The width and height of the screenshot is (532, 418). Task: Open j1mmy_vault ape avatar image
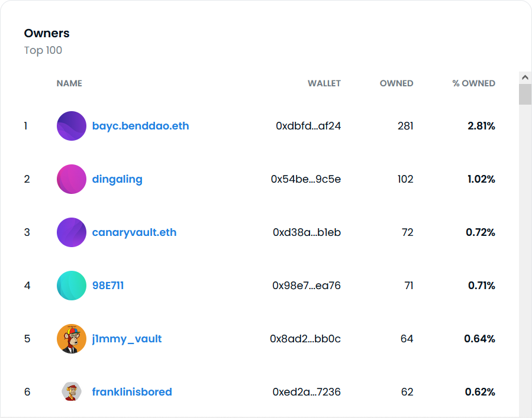[72, 339]
